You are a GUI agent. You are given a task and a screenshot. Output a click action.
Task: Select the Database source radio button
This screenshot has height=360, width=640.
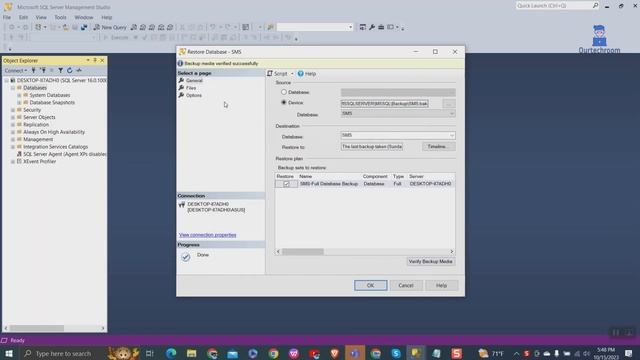(x=284, y=92)
